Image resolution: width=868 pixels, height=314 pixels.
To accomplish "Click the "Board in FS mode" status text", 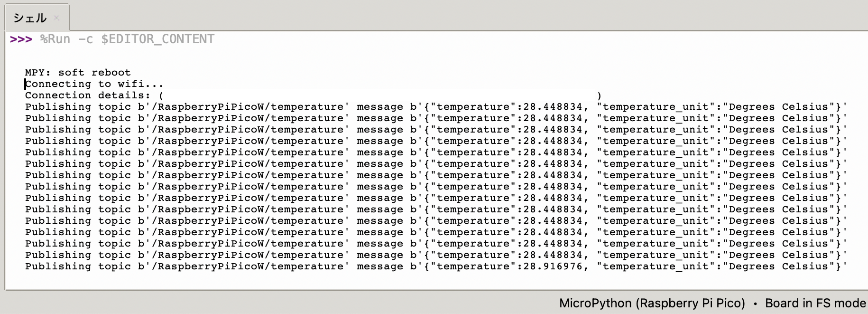I will pyautogui.click(x=815, y=303).
